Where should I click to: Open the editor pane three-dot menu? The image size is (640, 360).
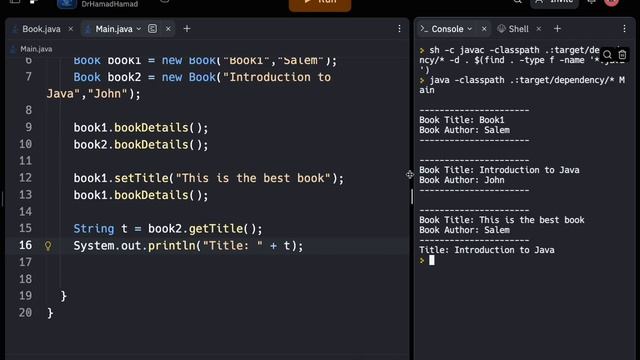(399, 29)
